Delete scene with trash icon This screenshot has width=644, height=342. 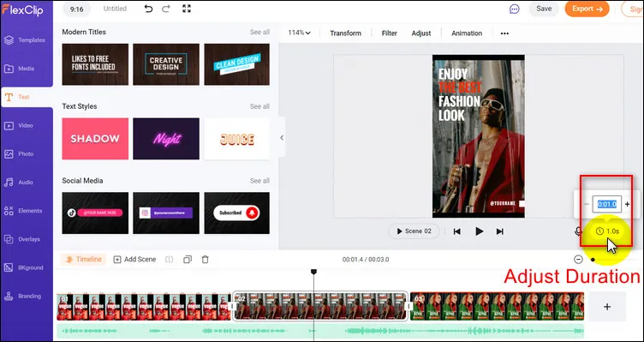206,260
